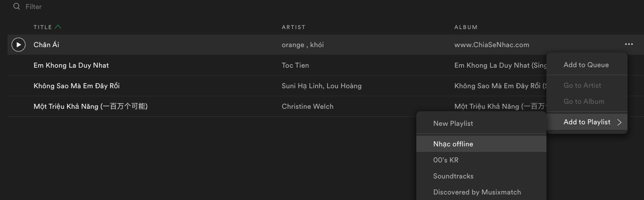Viewport: 644px width, 200px height.
Task: Open the three-dots menu for Chân Ái
Action: (x=629, y=45)
